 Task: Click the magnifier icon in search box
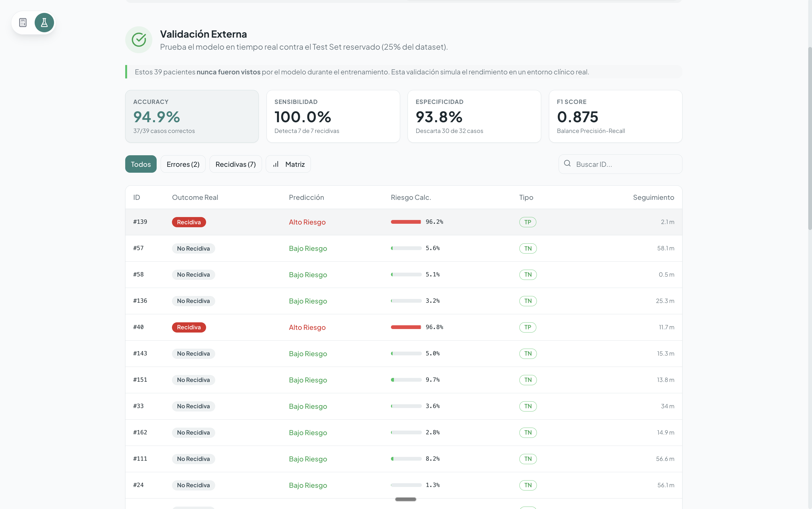pos(567,164)
